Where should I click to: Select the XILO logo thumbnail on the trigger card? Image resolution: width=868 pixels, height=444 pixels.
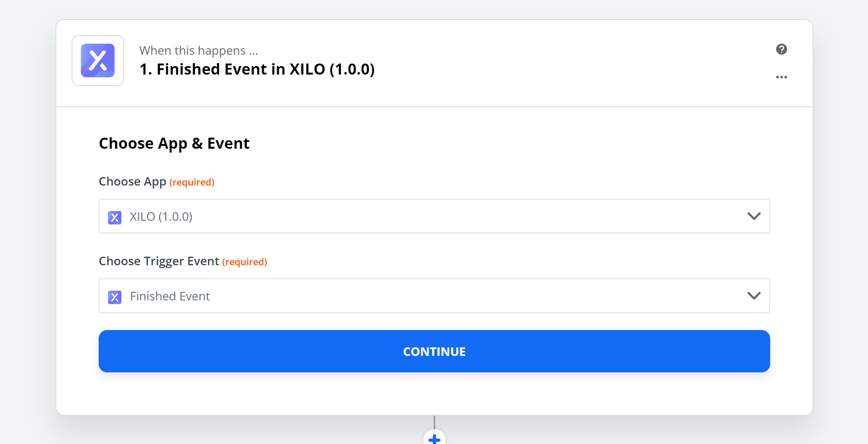[x=97, y=61]
